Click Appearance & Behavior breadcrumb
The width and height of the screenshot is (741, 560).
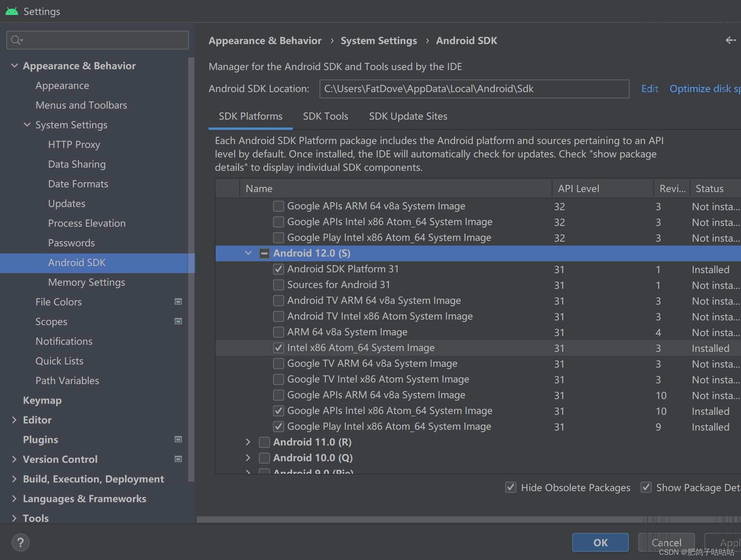coord(265,41)
